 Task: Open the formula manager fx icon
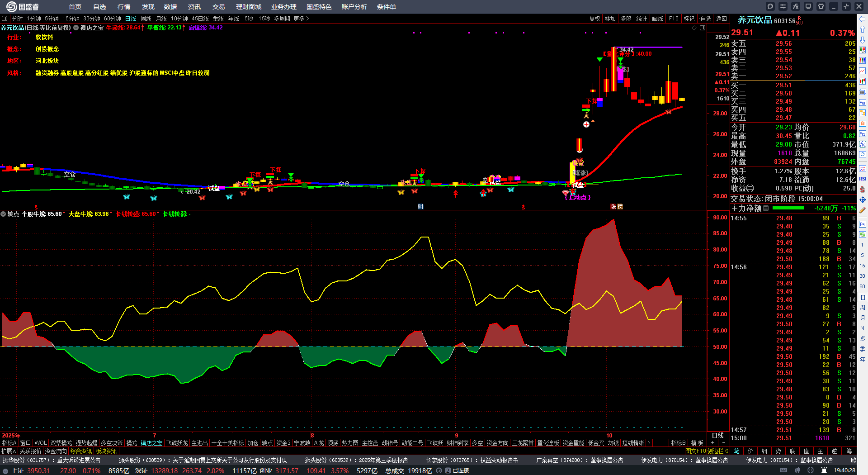tap(796, 6)
